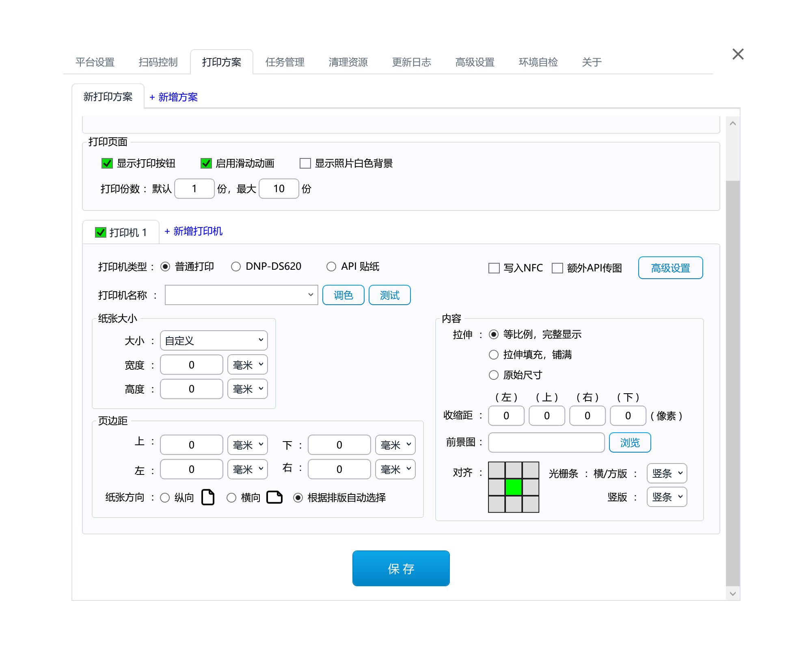The width and height of the screenshot is (812, 650).
Task: Open printer 高级设置 button
Action: pyautogui.click(x=671, y=268)
